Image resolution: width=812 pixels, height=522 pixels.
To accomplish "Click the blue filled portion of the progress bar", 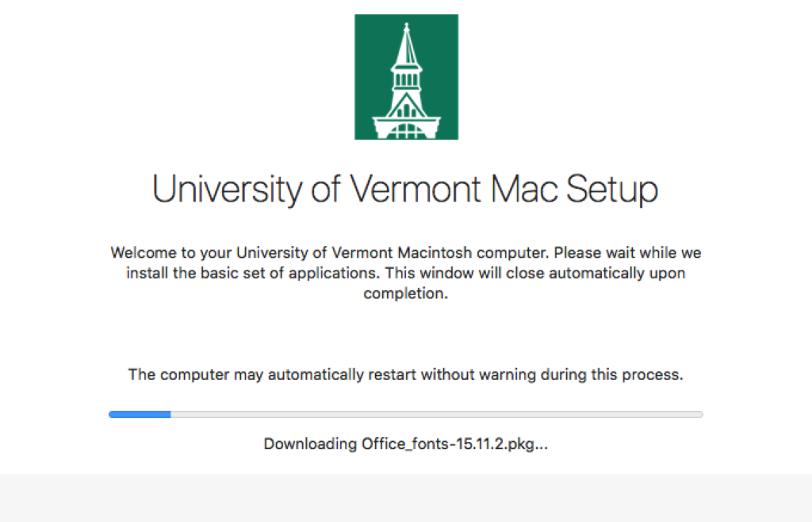I will (x=139, y=414).
